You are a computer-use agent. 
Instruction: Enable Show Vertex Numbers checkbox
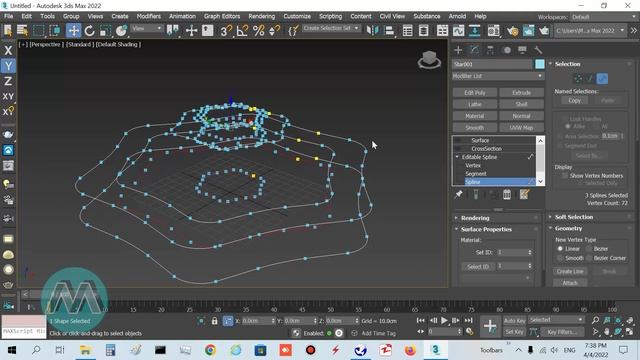tap(565, 176)
